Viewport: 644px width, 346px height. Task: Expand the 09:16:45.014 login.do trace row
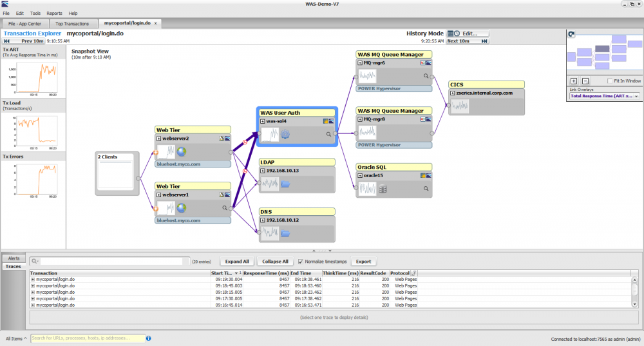coord(33,305)
